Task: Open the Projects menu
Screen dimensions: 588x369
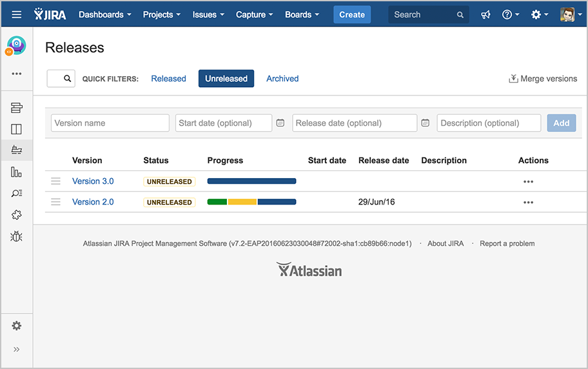Action: (161, 14)
